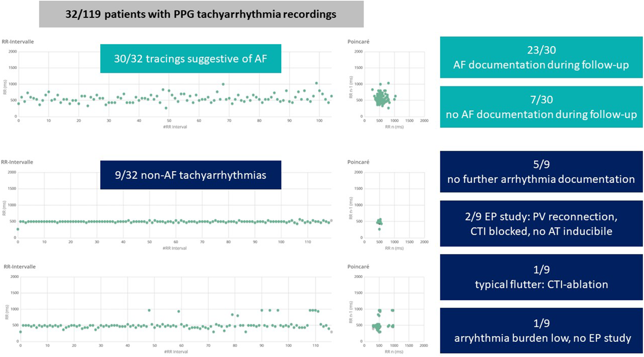Open the '1/9 typical flutter: CTI-ablation' box
Image resolution: width=644 pixels, height=357 pixels.
click(x=541, y=277)
